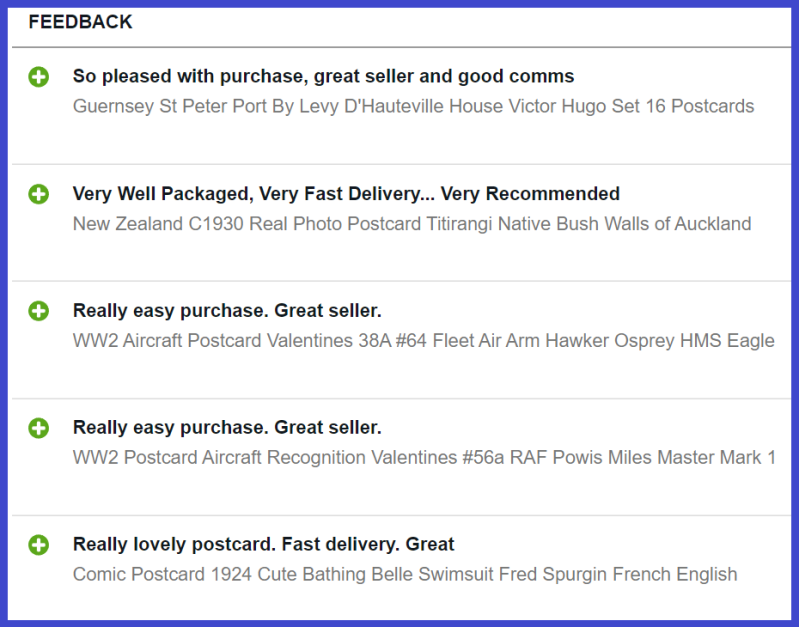This screenshot has height=627, width=799.
Task: Select the green plus icon for Hawker Osprey feedback
Action: click(x=38, y=311)
